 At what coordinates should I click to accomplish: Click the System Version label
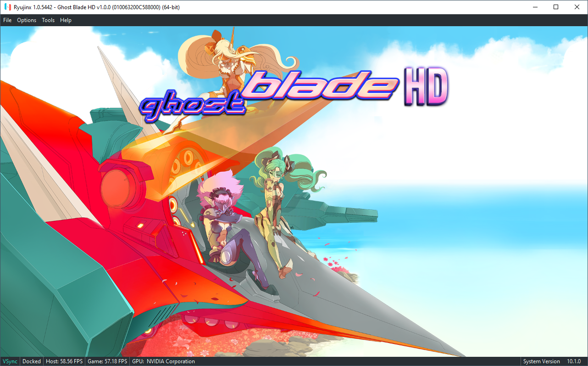coord(542,361)
